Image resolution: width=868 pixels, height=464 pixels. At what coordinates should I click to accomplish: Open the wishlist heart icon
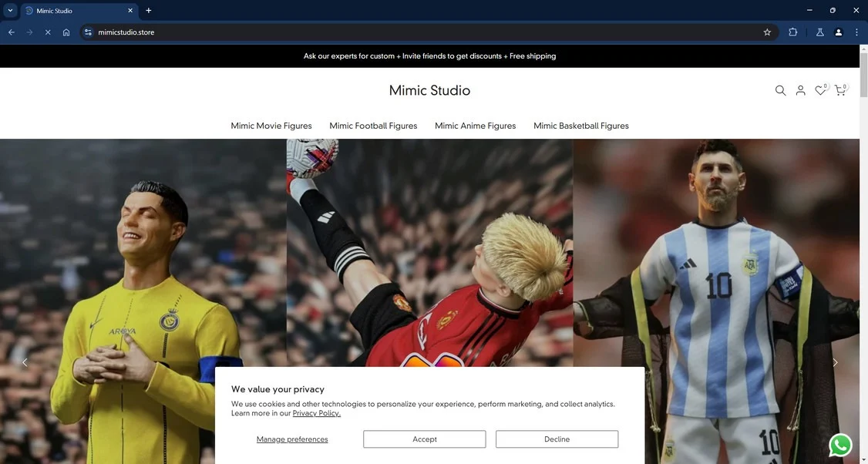(x=820, y=90)
